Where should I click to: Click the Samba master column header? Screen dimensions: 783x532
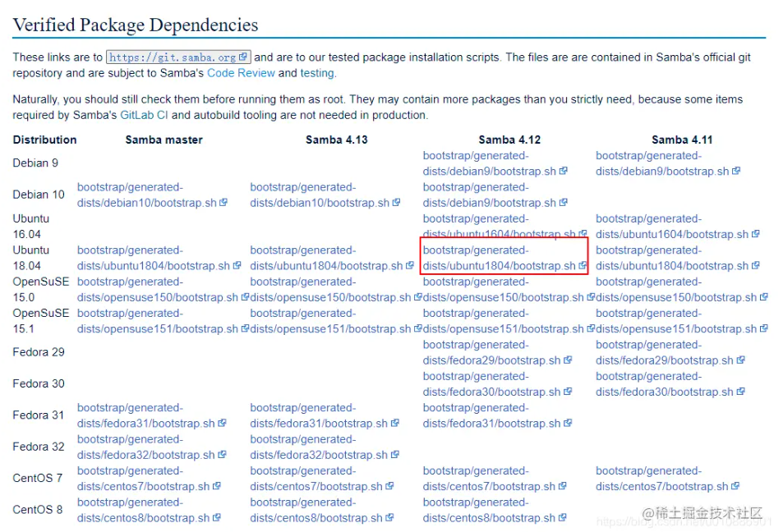164,140
